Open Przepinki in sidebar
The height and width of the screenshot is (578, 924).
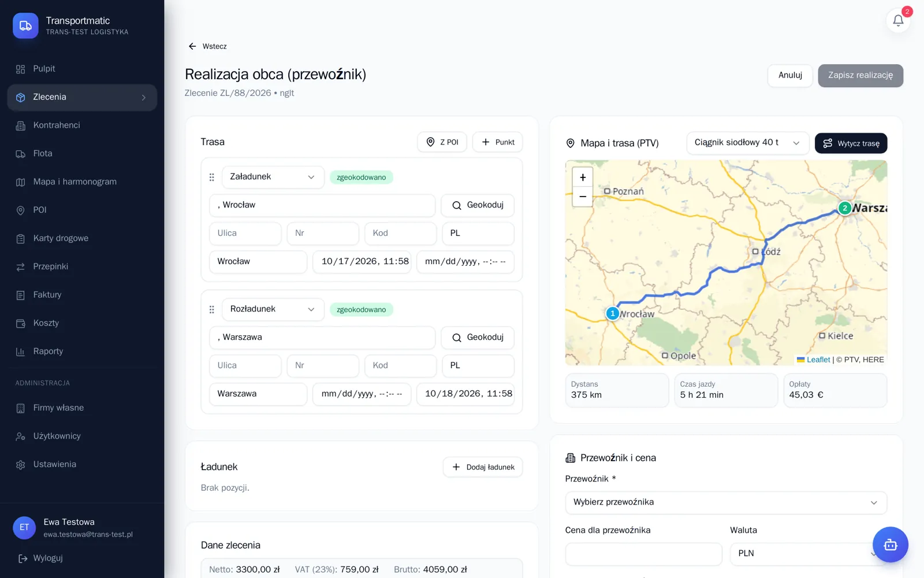click(x=82, y=267)
